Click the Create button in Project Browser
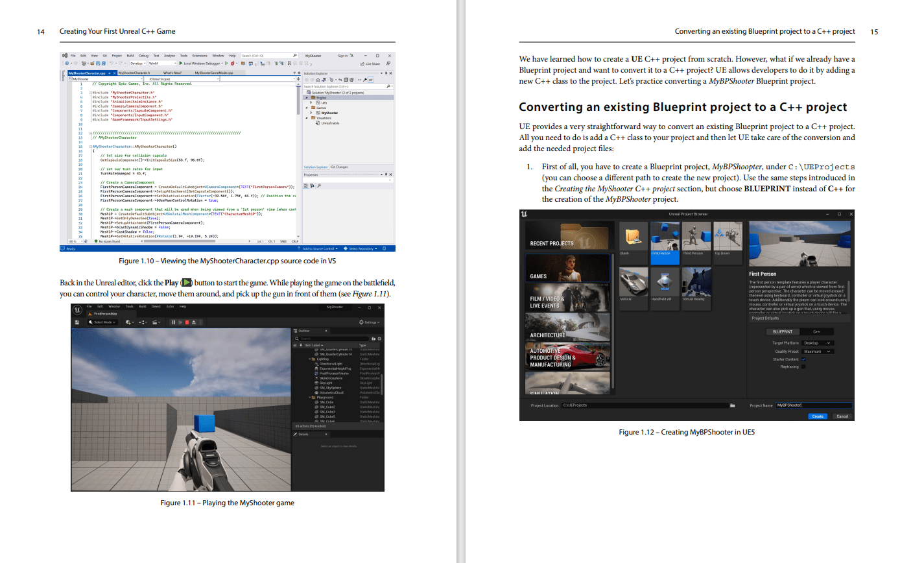The width and height of the screenshot is (924, 563). click(x=818, y=416)
